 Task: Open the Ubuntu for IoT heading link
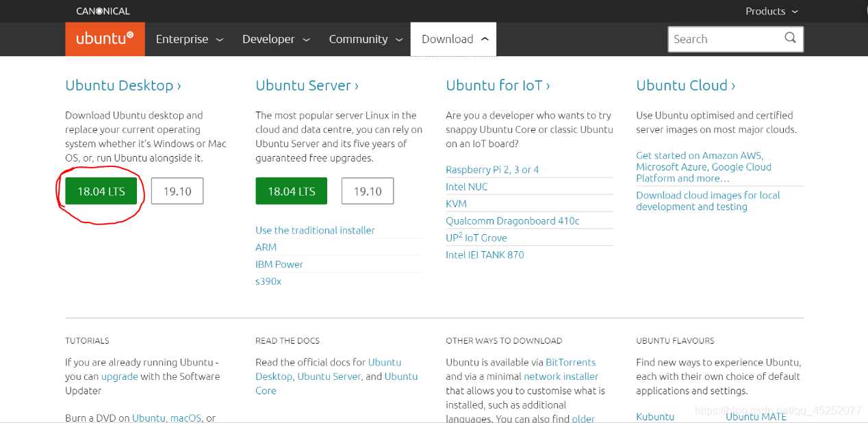pyautogui.click(x=498, y=86)
